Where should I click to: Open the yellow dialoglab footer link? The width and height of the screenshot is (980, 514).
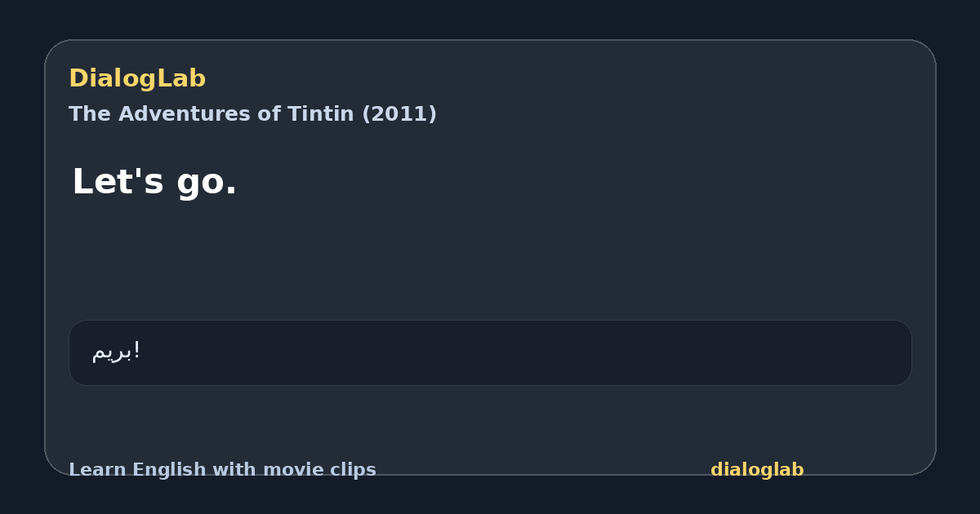tap(757, 470)
